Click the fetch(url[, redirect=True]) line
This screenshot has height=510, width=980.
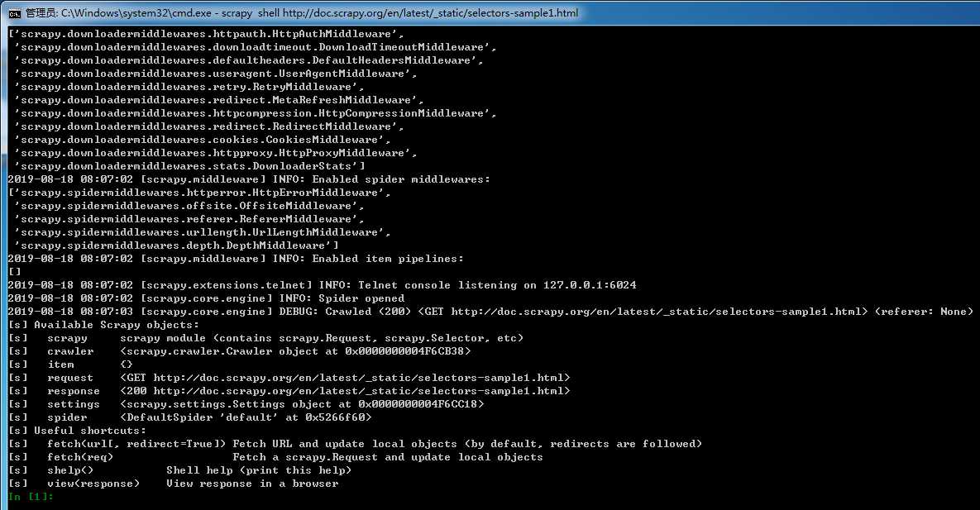point(356,444)
